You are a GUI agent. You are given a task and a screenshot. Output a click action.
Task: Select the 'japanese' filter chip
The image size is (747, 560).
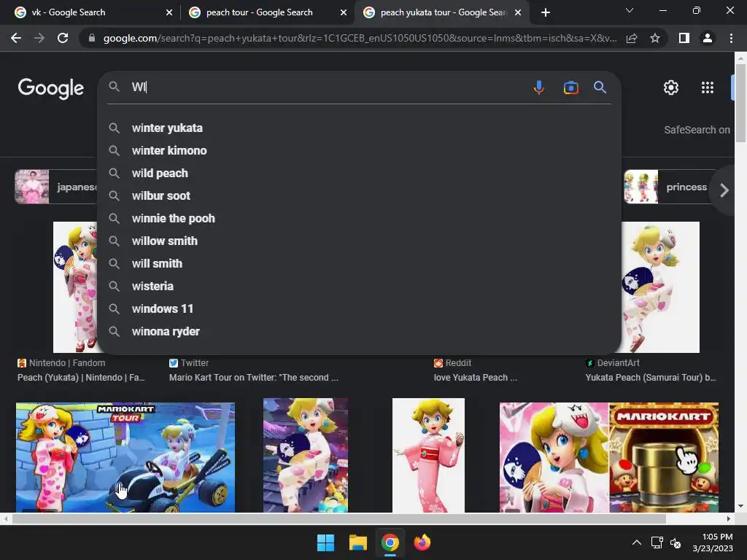[56, 187]
